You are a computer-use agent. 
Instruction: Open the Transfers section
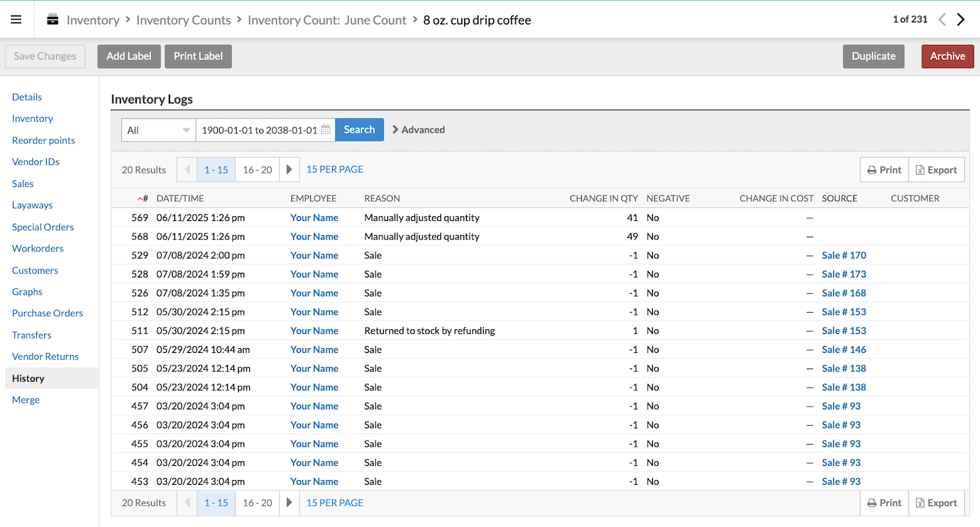32,335
